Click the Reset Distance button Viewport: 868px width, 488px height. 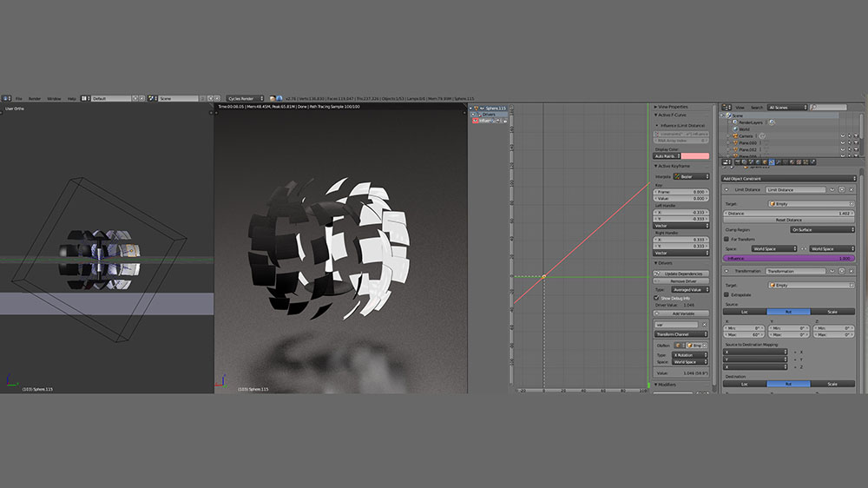tap(789, 220)
